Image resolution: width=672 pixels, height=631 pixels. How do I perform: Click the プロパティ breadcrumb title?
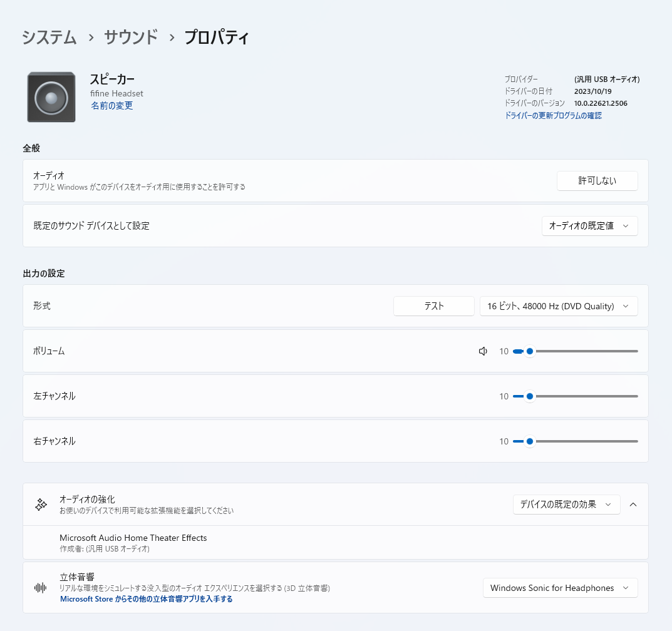217,38
